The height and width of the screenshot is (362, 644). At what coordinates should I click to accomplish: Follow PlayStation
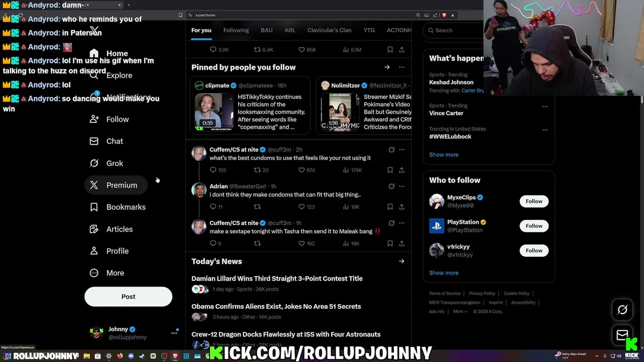click(x=534, y=226)
